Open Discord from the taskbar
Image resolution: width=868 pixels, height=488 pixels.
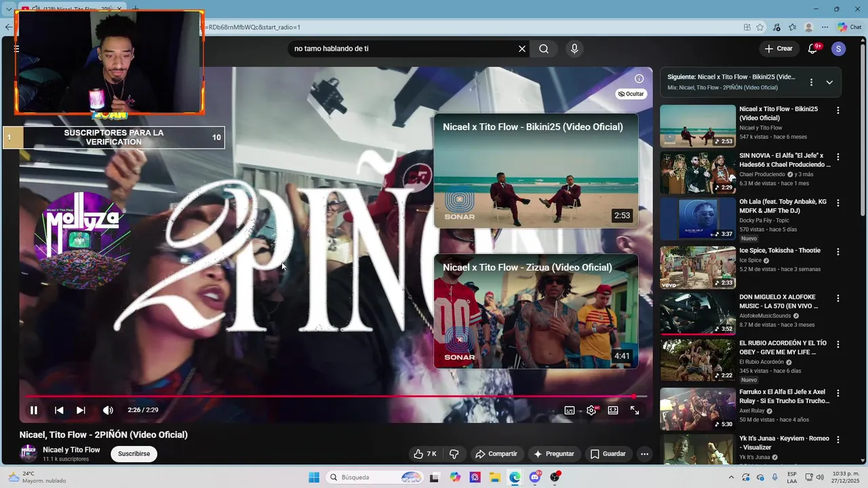click(x=535, y=477)
